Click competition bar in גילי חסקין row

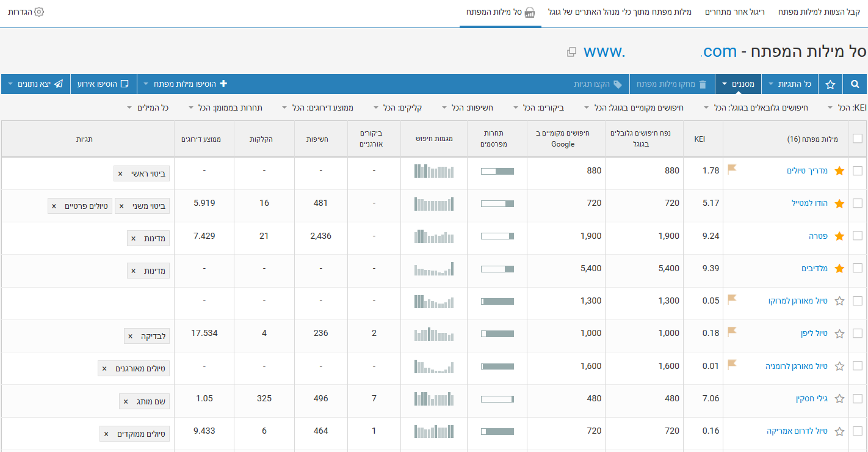coord(497,399)
